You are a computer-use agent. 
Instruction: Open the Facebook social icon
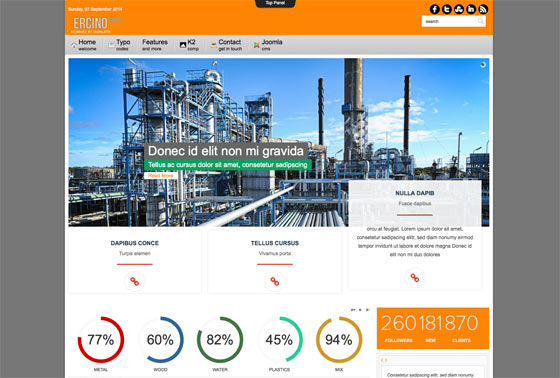coord(435,9)
